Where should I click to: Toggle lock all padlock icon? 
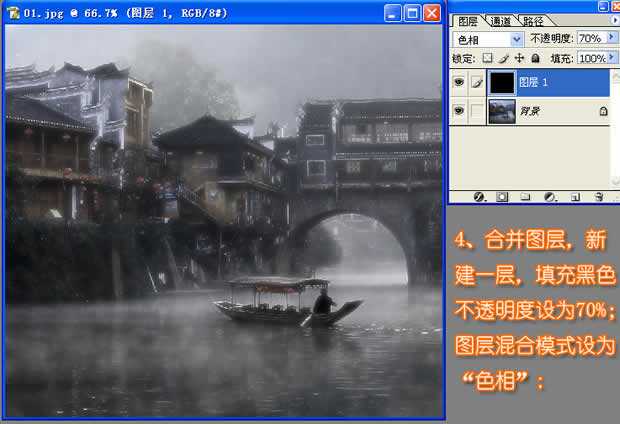pos(535,59)
